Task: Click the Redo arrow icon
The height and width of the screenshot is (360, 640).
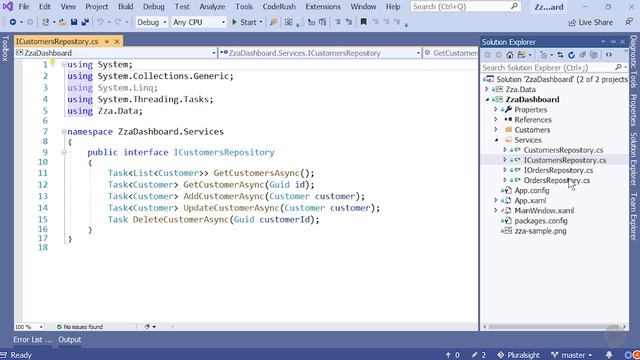Action: click(118, 22)
